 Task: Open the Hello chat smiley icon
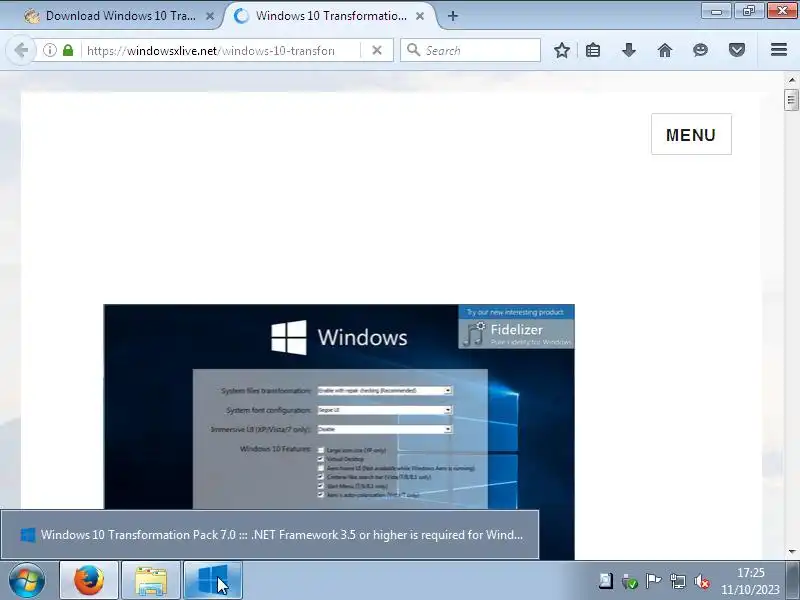(x=701, y=50)
